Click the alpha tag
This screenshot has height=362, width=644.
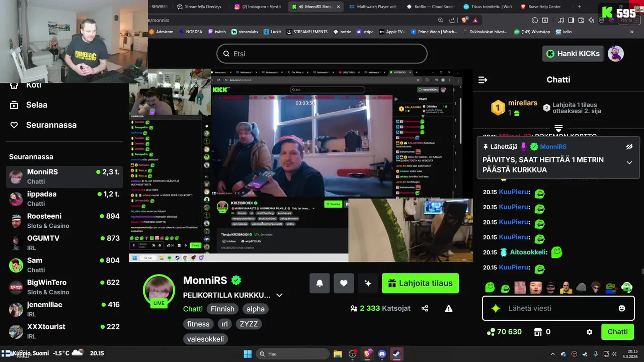point(256,309)
